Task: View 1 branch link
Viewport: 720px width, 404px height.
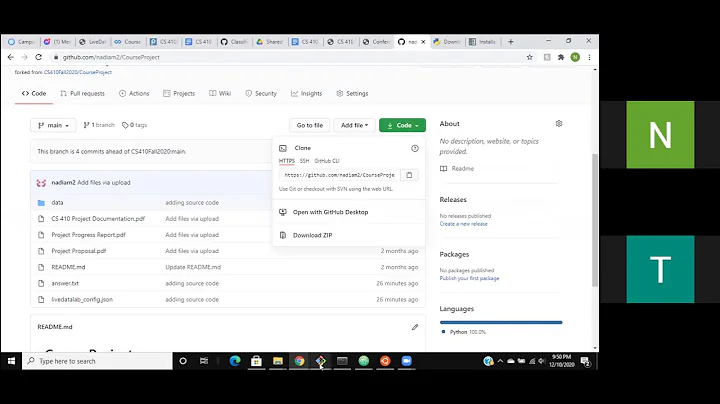Action: [99, 125]
